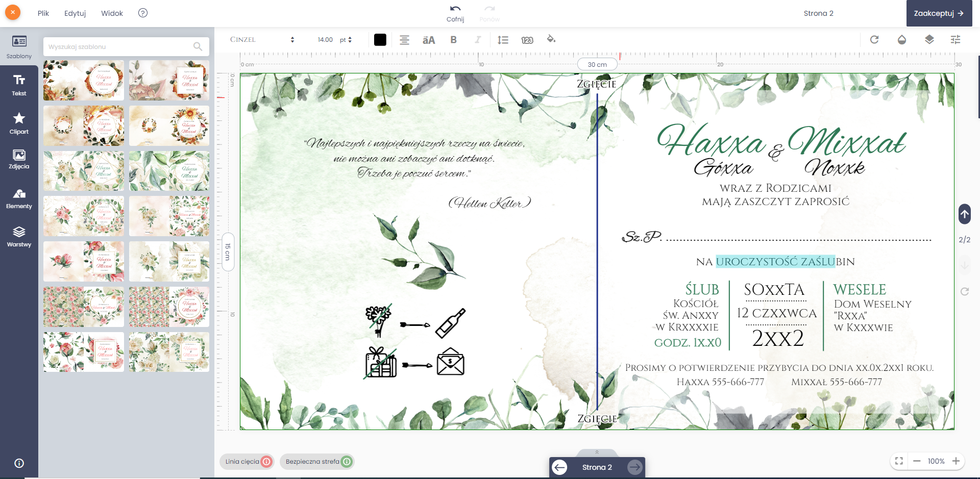Change text case with the aA icon
The width and height of the screenshot is (980, 479).
point(429,40)
